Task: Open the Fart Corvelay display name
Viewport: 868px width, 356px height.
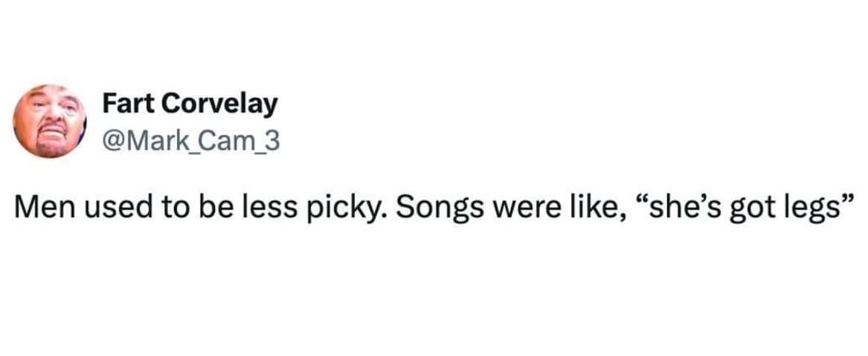Action: [189, 104]
